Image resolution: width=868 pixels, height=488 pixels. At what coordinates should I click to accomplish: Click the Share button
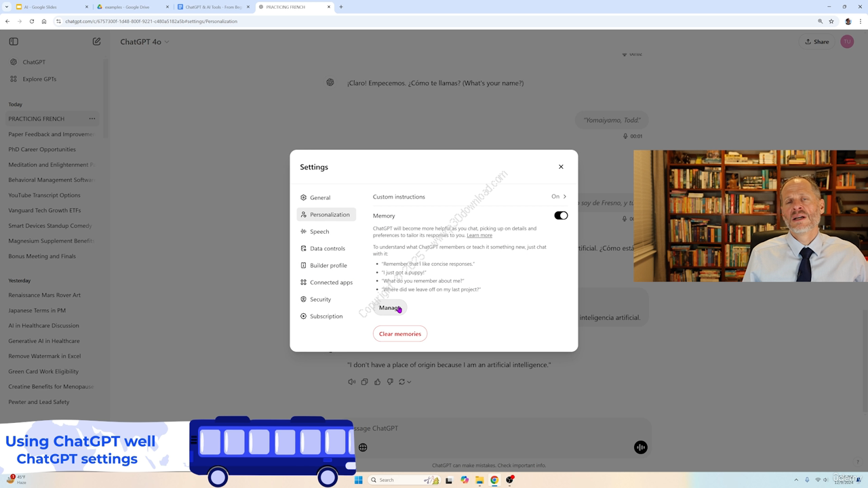pos(816,41)
